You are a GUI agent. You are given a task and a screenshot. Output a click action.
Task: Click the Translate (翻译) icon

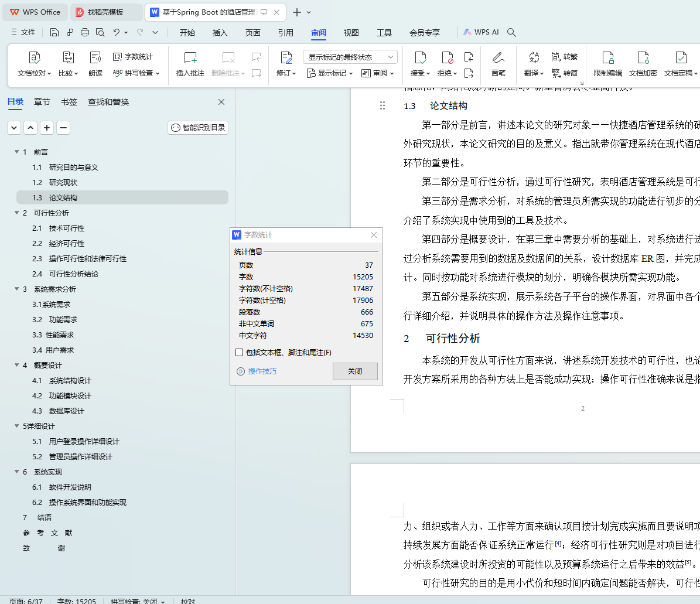534,64
